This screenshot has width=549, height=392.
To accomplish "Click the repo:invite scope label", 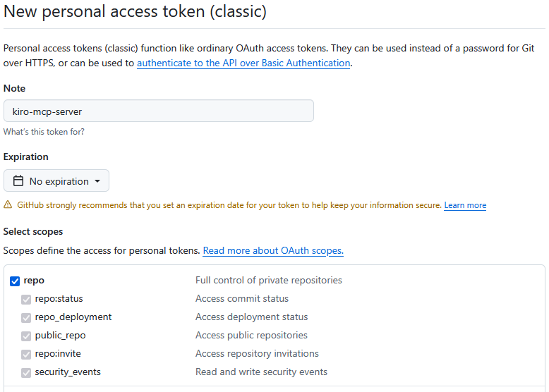I will pyautogui.click(x=58, y=354).
